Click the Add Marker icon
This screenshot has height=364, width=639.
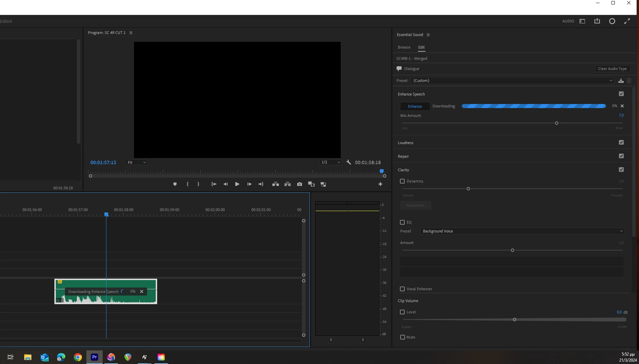click(x=175, y=184)
